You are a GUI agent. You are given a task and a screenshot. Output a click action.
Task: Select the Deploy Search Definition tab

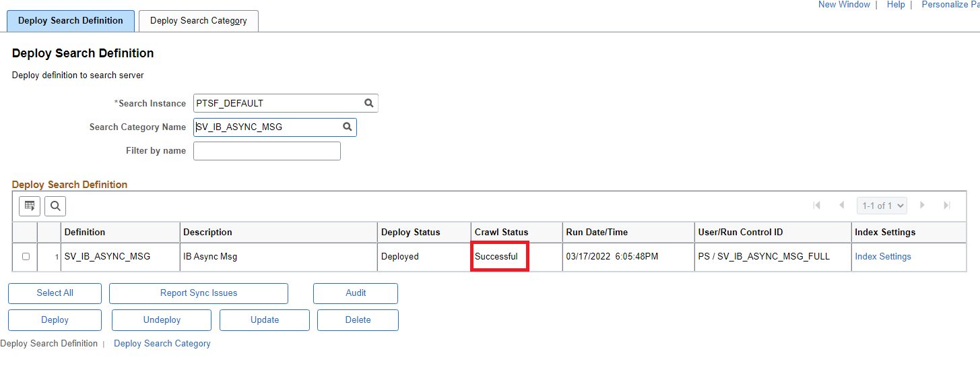coord(71,21)
